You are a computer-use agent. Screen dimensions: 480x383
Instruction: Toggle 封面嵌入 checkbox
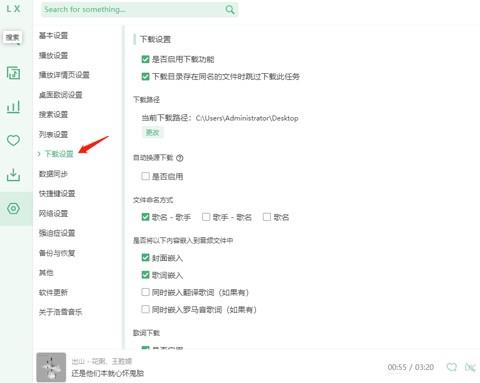(x=145, y=258)
